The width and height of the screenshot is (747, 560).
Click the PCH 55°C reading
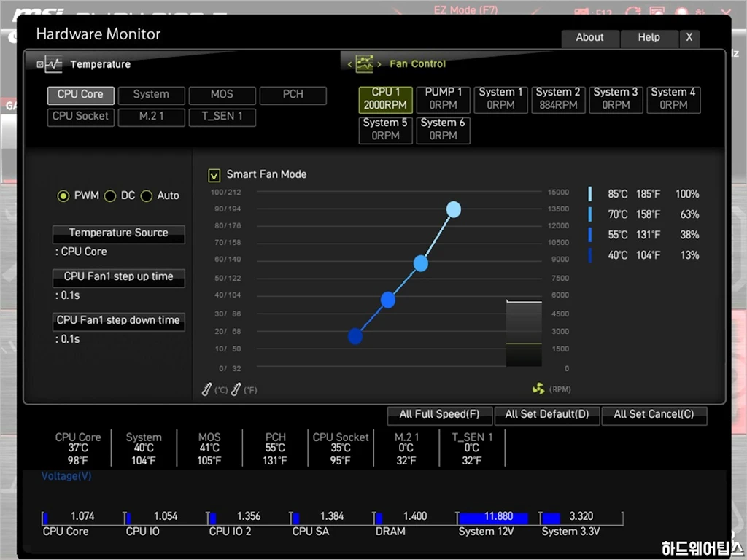click(275, 448)
